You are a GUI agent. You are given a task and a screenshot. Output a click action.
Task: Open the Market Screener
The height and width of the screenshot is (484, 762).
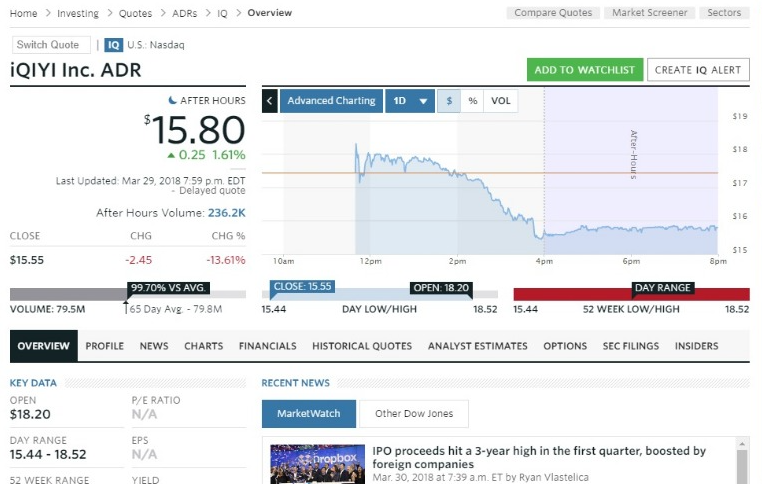[x=650, y=13]
